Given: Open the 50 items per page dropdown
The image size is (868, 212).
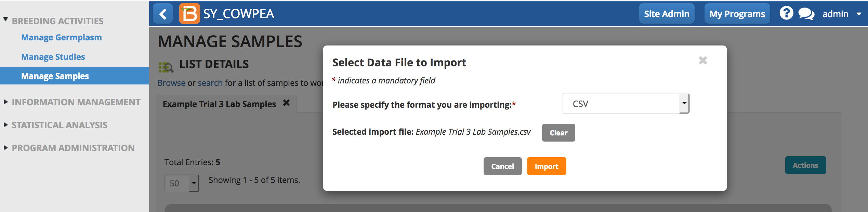Looking at the screenshot, I should pyautogui.click(x=182, y=183).
